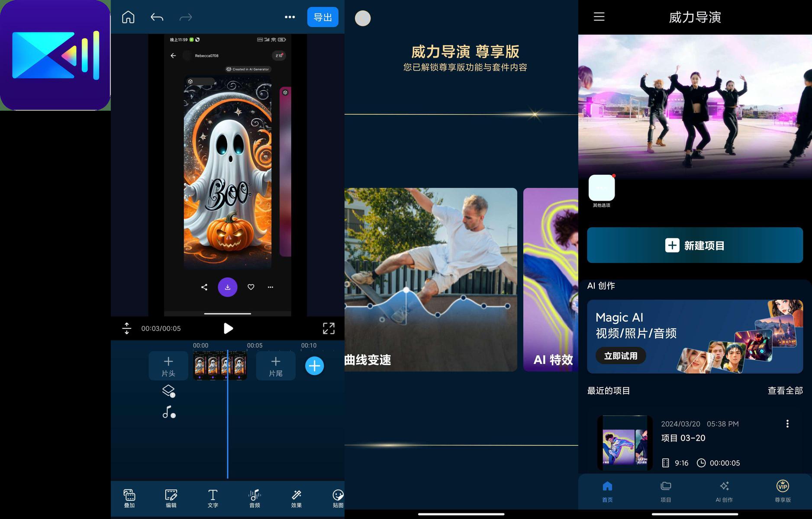Image resolution: width=812 pixels, height=519 pixels.
Task: Add a 片尾 outro clip
Action: [x=276, y=366]
